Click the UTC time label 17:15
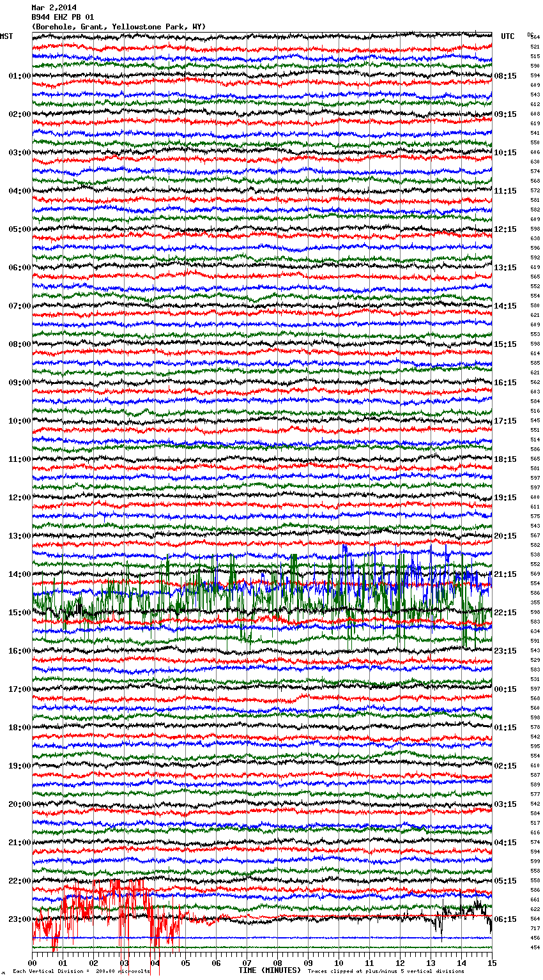 tap(505, 421)
